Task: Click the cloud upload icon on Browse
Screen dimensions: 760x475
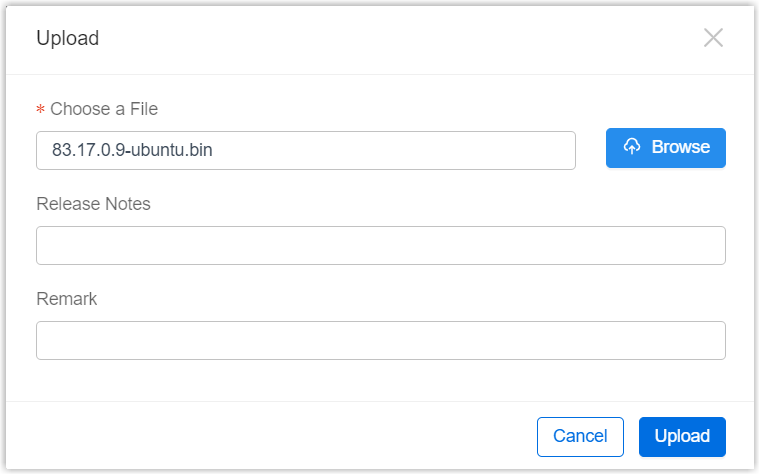Action: [632, 147]
